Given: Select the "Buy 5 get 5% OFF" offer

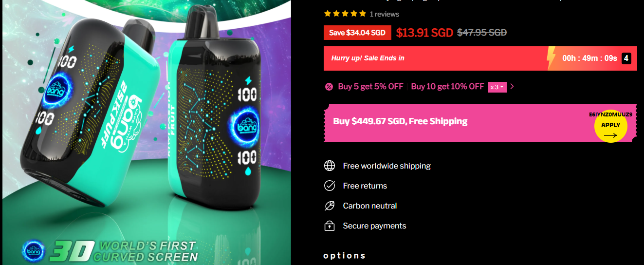Looking at the screenshot, I should (x=371, y=86).
